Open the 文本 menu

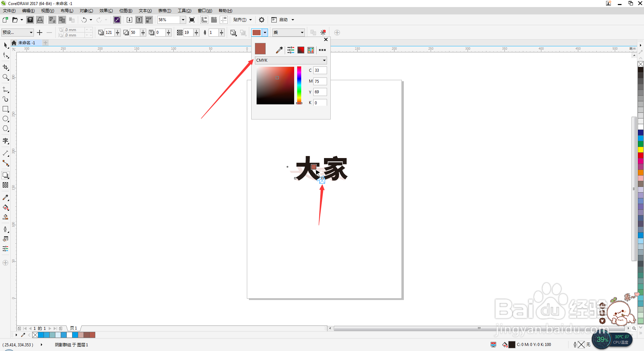point(145,11)
